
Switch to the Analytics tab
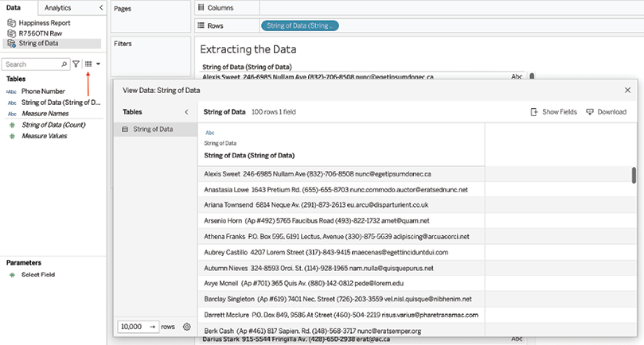(57, 8)
